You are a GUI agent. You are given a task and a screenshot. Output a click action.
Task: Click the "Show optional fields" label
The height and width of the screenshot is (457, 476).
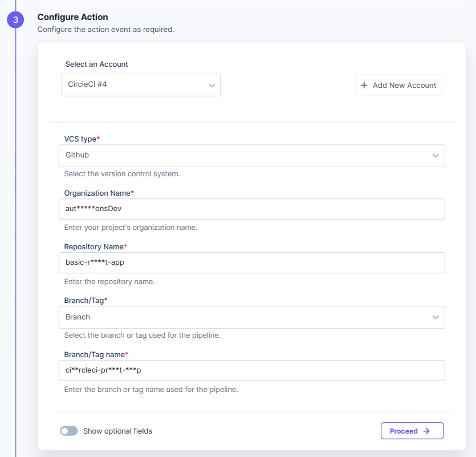[118, 431]
